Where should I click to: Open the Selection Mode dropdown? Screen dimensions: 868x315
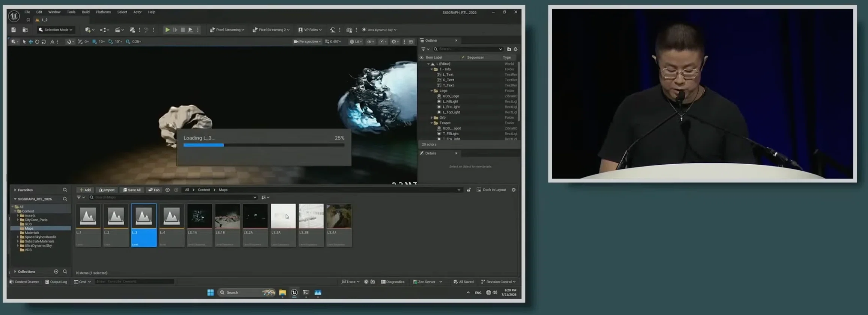pos(56,30)
